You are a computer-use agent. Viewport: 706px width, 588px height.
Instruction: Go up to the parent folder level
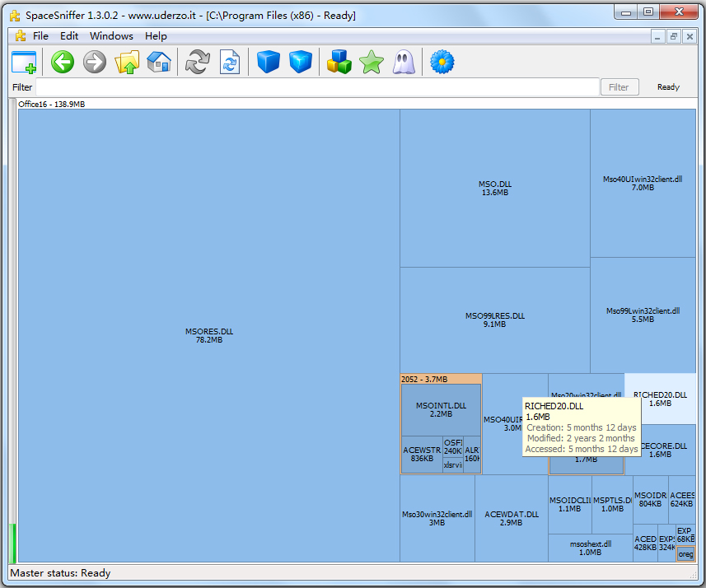pos(128,62)
